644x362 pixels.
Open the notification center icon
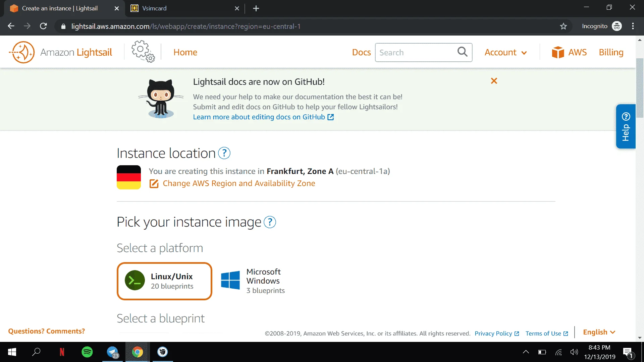coord(628,353)
